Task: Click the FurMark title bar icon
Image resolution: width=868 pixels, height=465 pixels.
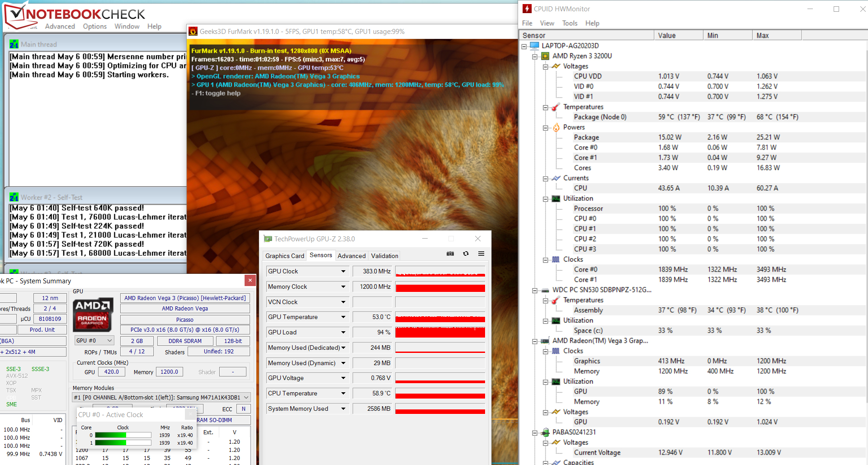Action: (x=193, y=31)
